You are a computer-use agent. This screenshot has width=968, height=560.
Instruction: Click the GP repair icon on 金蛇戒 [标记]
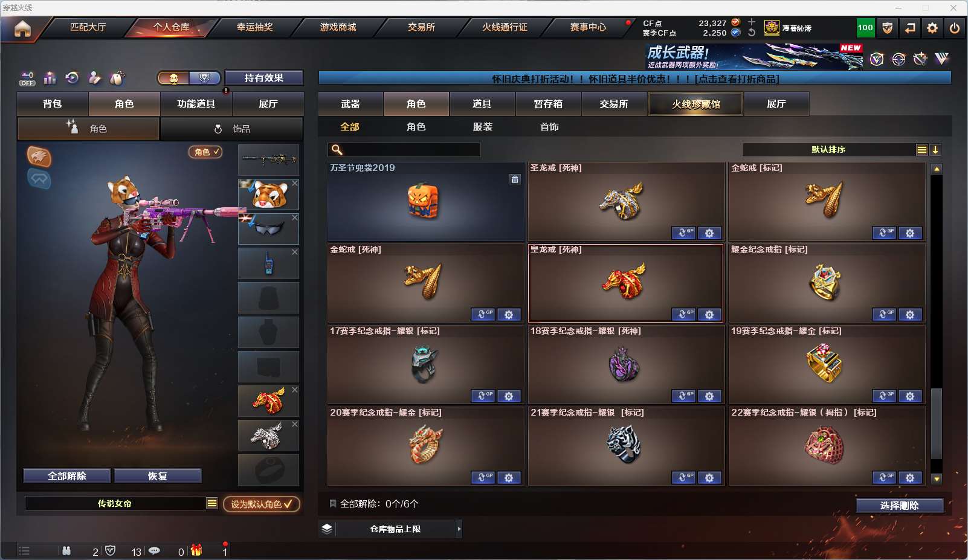tap(884, 233)
